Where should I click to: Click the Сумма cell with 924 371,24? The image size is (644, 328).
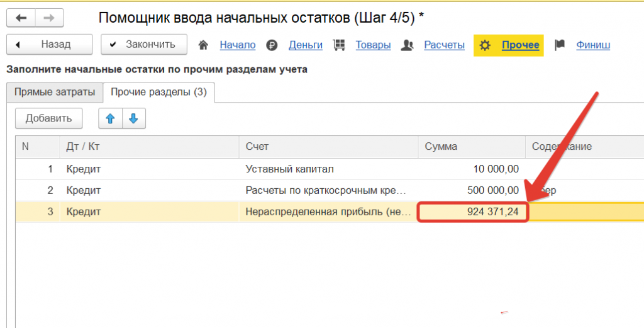point(472,212)
